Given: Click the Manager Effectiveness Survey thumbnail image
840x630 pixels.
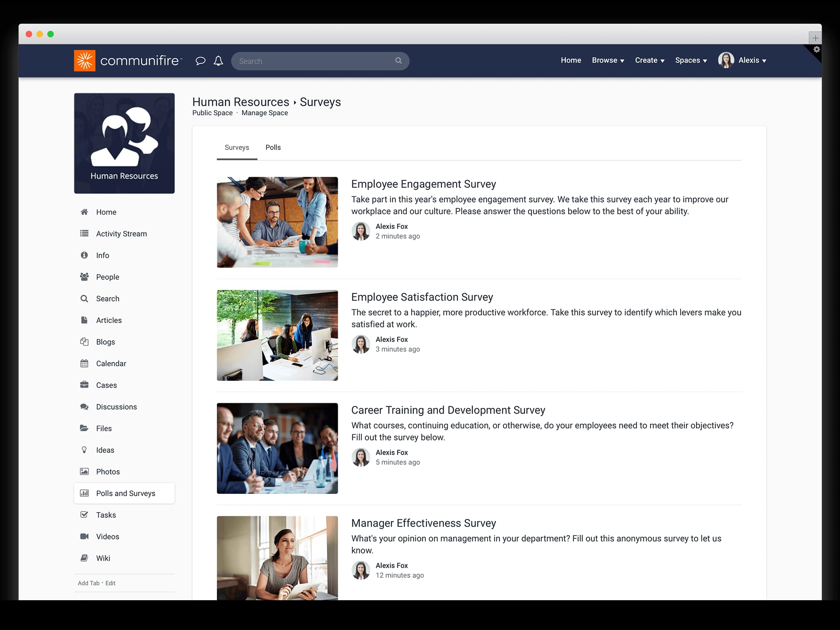Looking at the screenshot, I should pos(277,558).
